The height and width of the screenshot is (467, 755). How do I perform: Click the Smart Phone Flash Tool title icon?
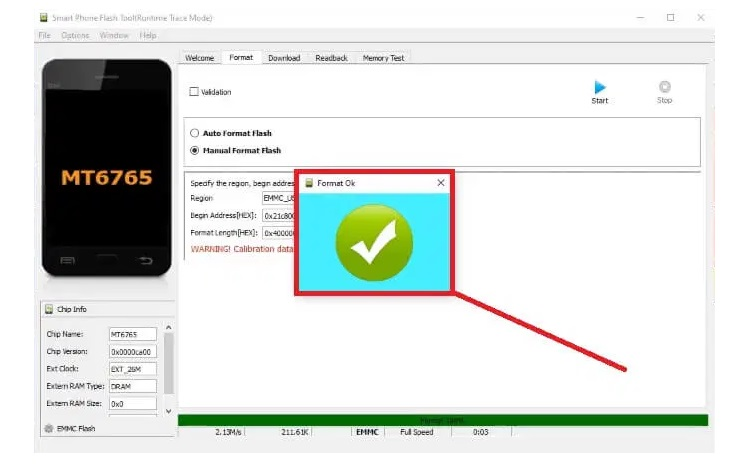tap(43, 18)
